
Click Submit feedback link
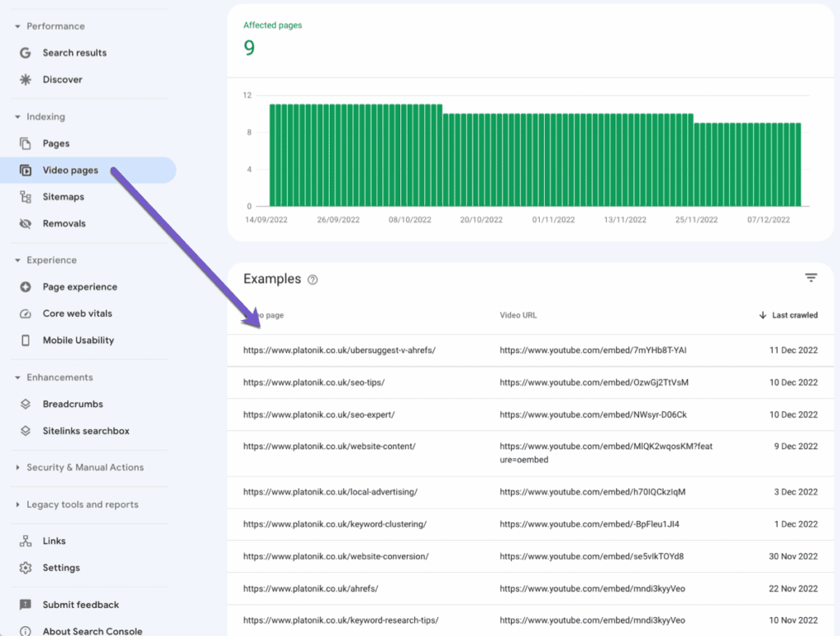tap(80, 605)
